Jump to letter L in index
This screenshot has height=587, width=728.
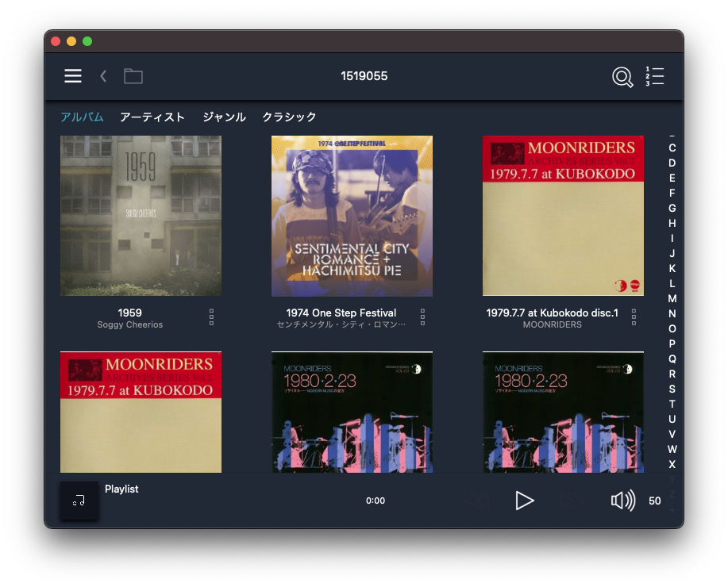click(672, 283)
